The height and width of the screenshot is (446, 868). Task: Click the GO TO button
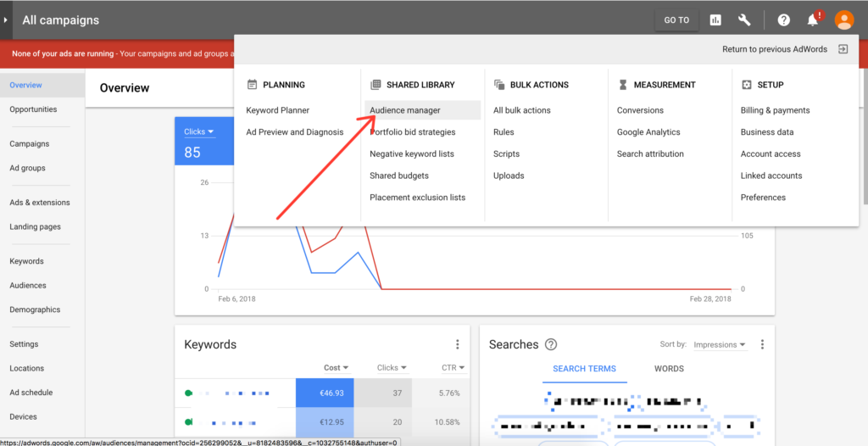[676, 20]
